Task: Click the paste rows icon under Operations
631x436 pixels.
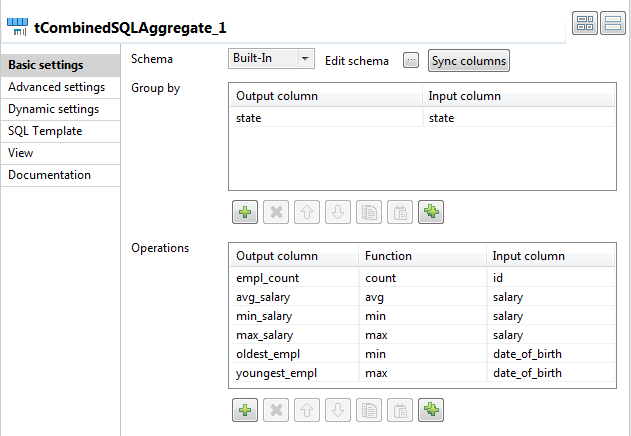Action: (x=400, y=409)
